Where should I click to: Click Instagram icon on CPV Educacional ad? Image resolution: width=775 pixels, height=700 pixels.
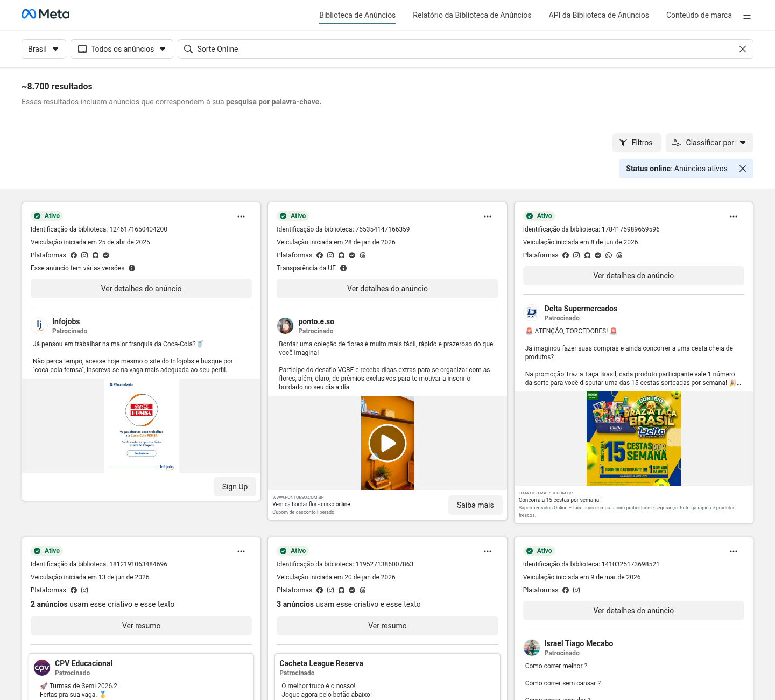click(x=84, y=590)
